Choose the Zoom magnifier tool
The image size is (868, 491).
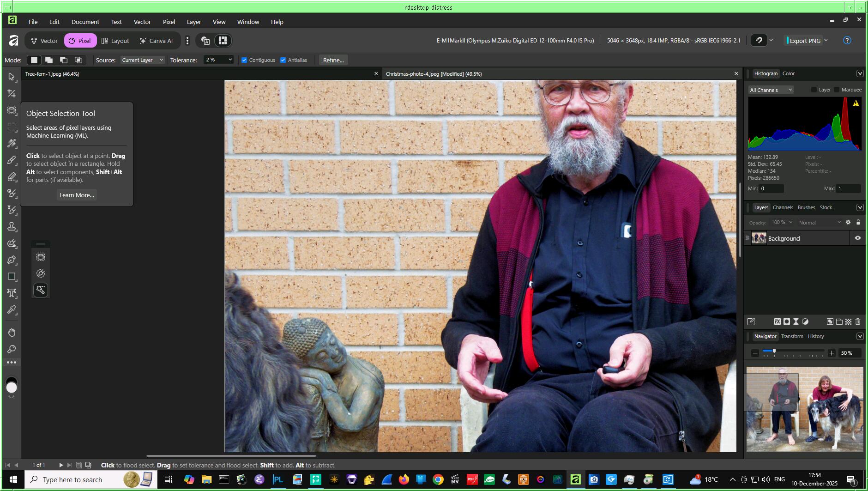[12, 349]
